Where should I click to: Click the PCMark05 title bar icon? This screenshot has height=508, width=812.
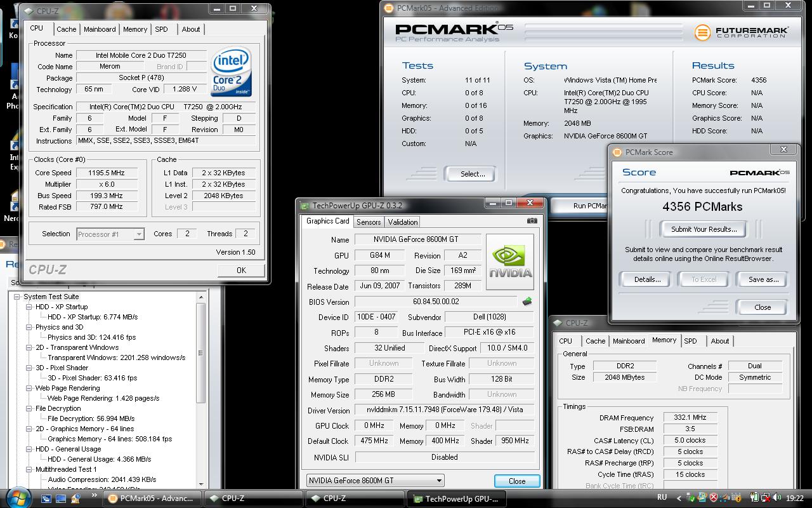(389, 8)
